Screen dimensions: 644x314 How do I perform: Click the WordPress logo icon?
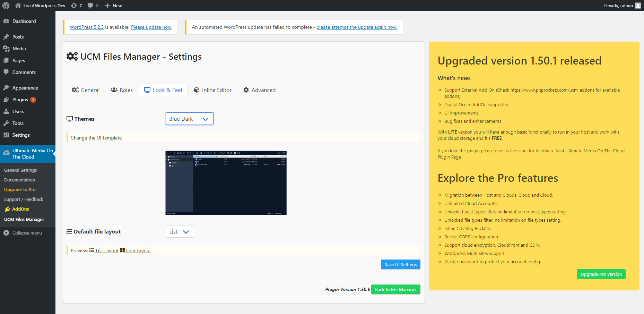pos(6,6)
